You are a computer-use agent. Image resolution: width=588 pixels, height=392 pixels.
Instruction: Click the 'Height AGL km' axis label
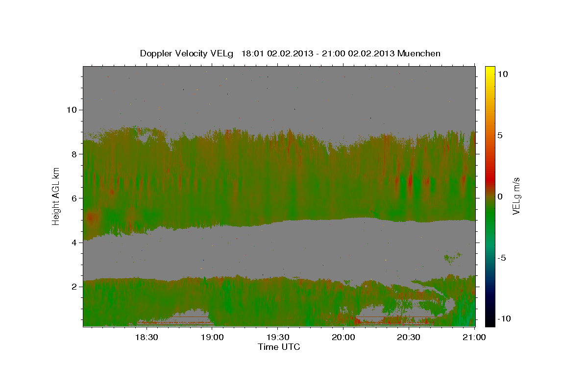coord(56,196)
